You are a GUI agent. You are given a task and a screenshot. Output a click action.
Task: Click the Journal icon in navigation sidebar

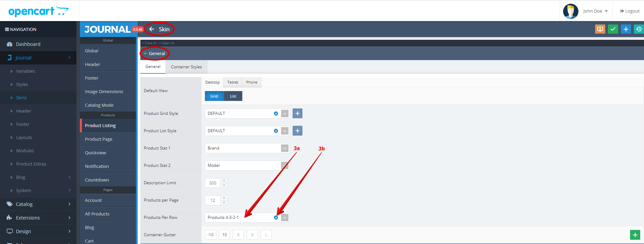pyautogui.click(x=10, y=58)
